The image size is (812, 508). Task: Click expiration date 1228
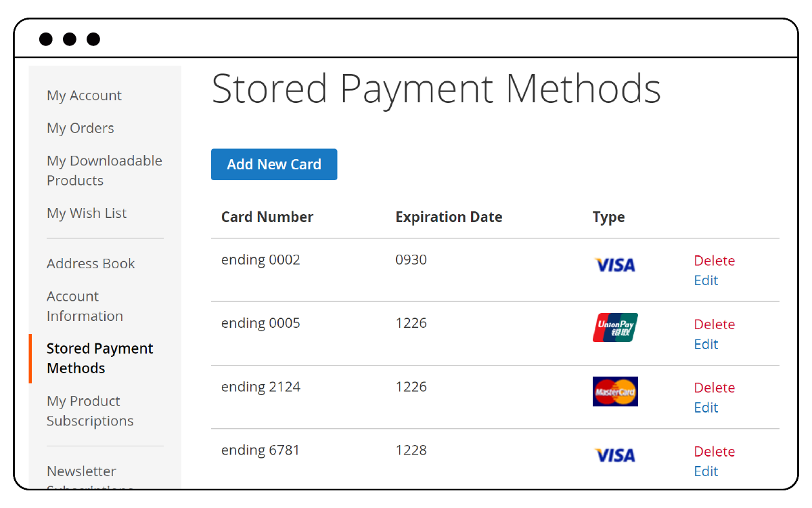[411, 450]
